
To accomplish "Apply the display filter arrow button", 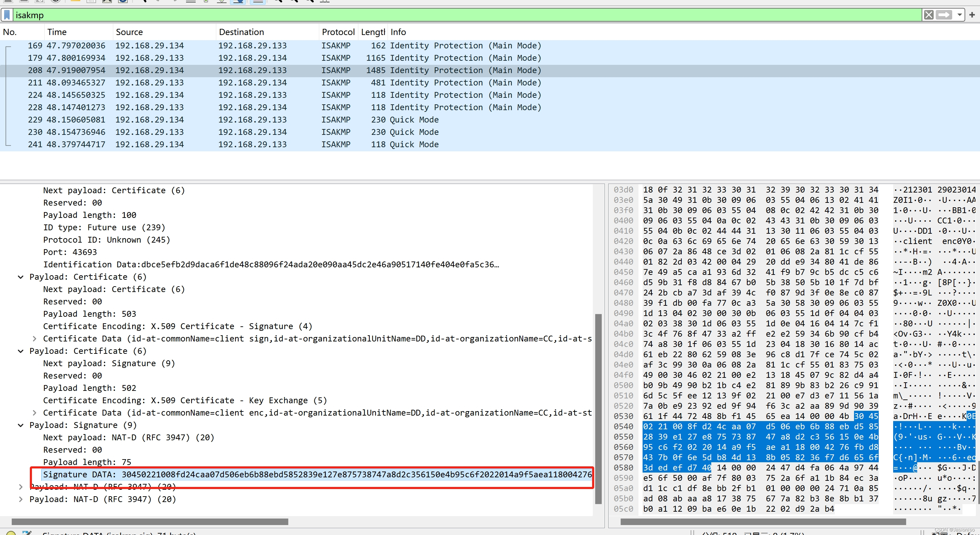I will coord(944,15).
